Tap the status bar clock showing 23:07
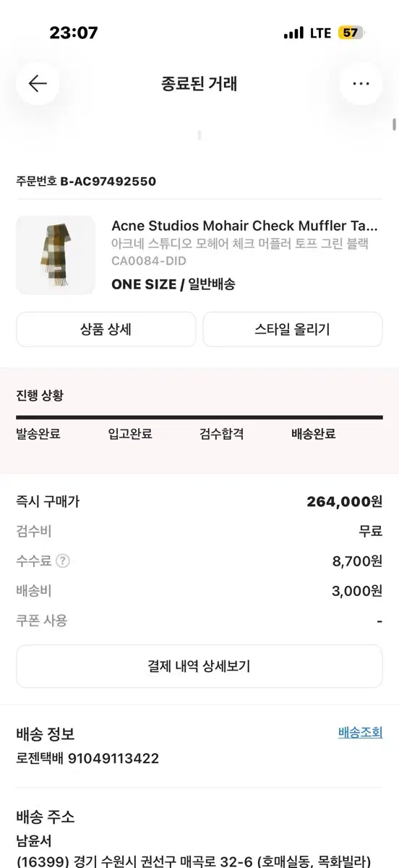 pyautogui.click(x=74, y=33)
